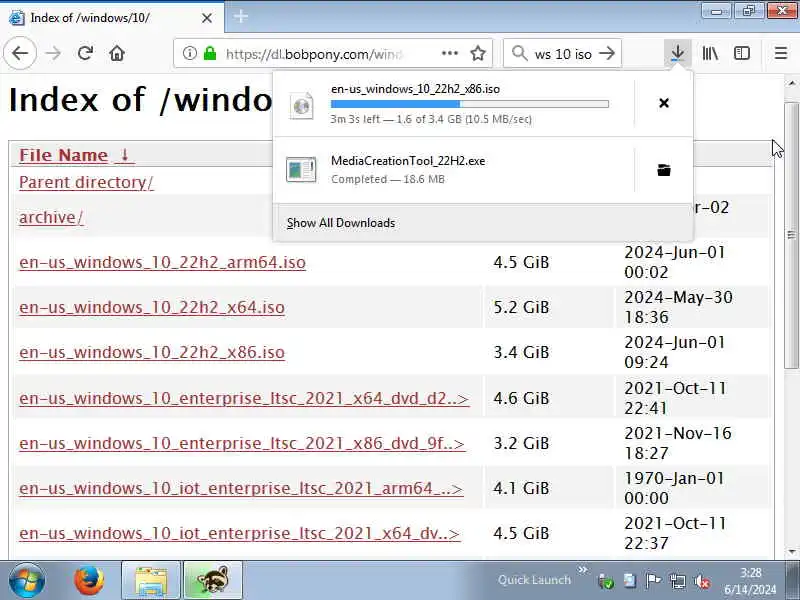This screenshot has width=800, height=600.
Task: Click the forward navigation arrow
Action: [x=53, y=53]
